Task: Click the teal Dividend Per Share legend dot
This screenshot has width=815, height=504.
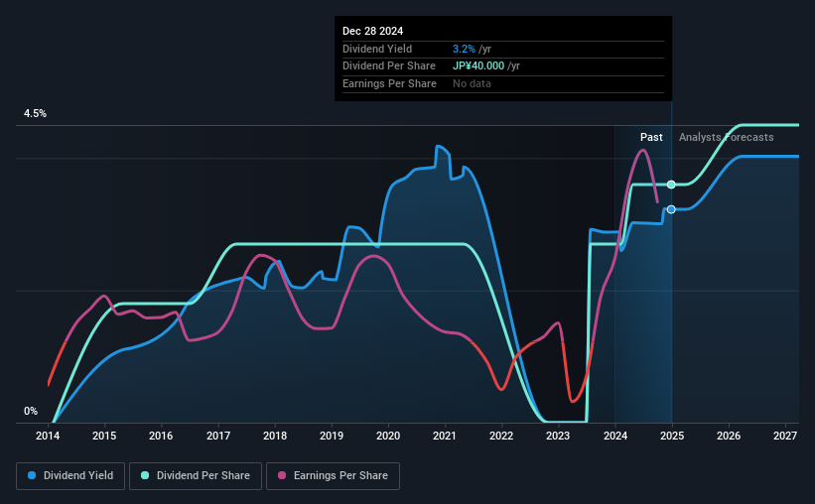Action: click(x=145, y=475)
